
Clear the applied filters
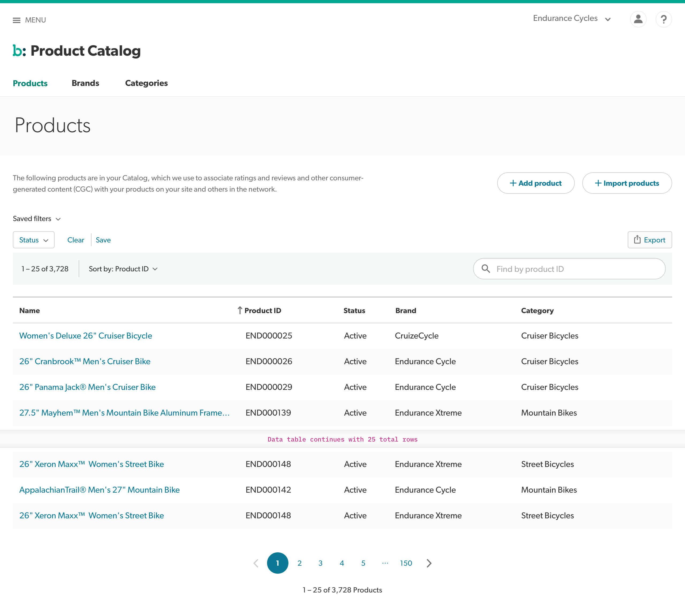(x=76, y=240)
